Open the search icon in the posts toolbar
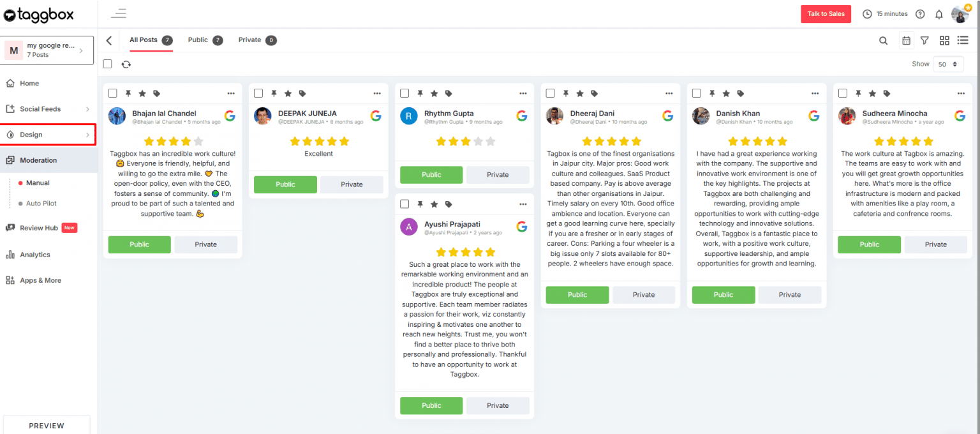The height and width of the screenshot is (434, 980). click(883, 40)
